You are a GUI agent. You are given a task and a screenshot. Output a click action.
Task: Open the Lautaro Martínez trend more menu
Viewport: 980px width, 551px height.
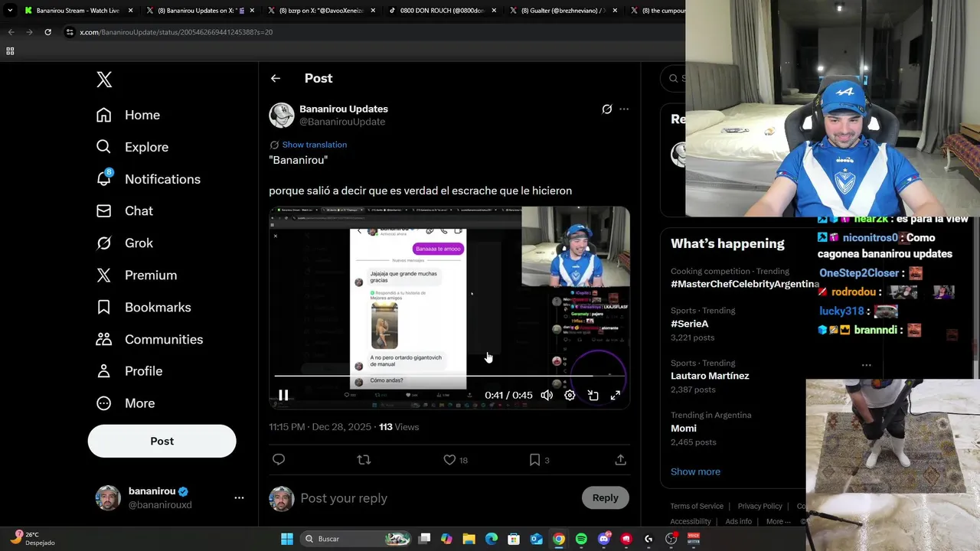pyautogui.click(x=866, y=365)
